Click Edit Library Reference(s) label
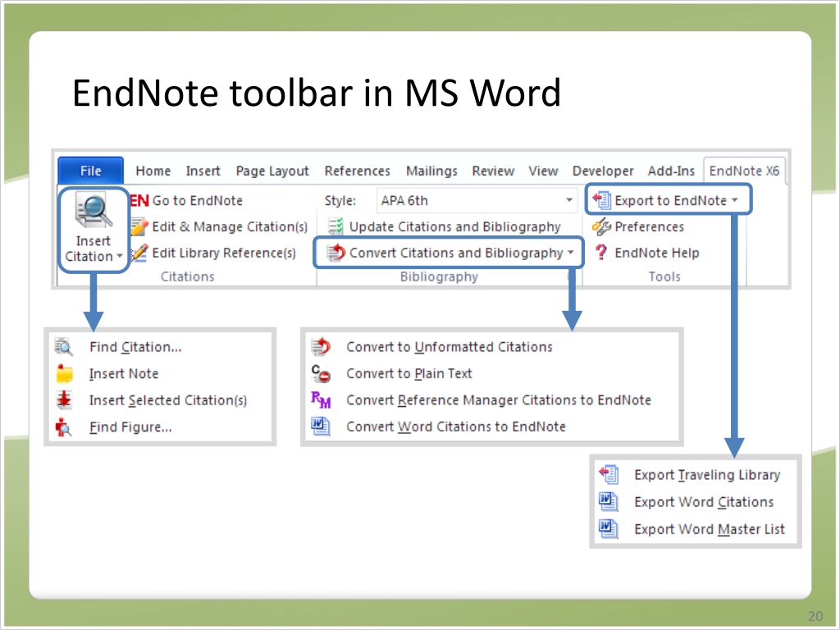840x630 pixels. (x=224, y=253)
